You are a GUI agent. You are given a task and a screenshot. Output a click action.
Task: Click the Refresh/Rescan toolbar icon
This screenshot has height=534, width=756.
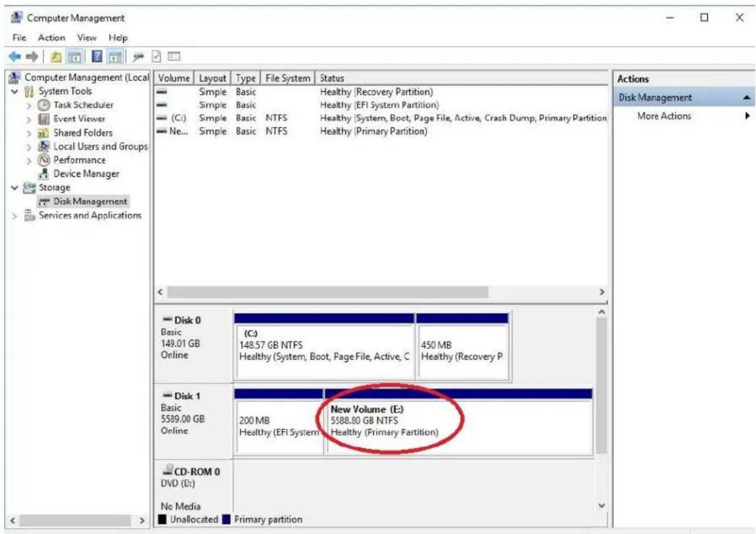point(138,57)
